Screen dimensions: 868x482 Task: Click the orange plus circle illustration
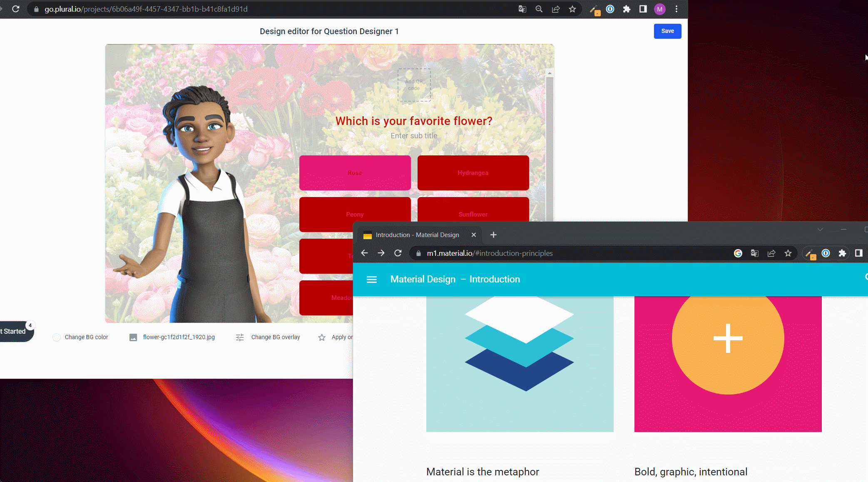click(x=728, y=338)
